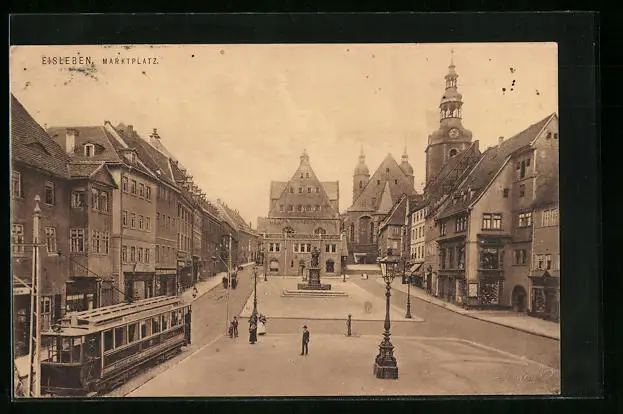This screenshot has width=623, height=414.
Task: Click the gabled town hall building
Action: click(x=301, y=215)
